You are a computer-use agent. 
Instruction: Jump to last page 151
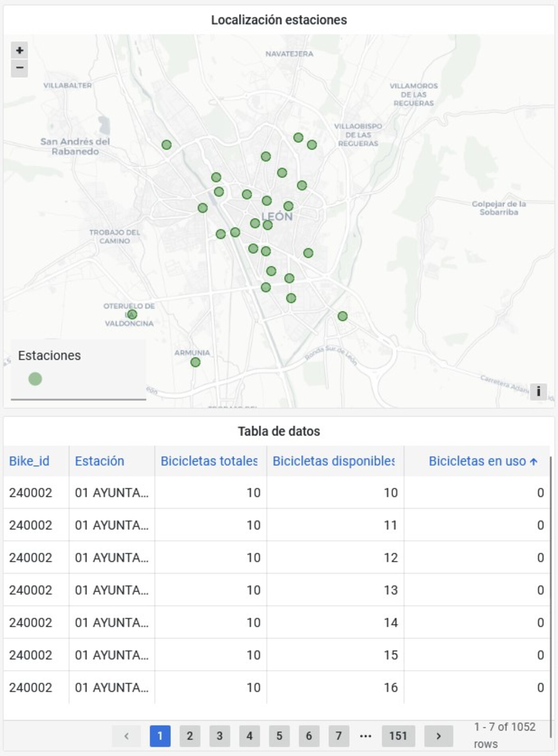(x=398, y=736)
